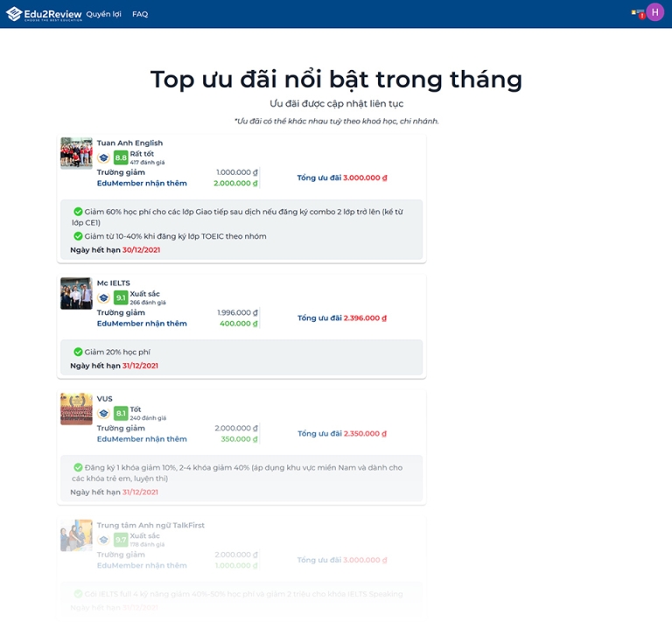Click the 2.000.000 đ EduMember amount for Tuan Anh English

[235, 184]
